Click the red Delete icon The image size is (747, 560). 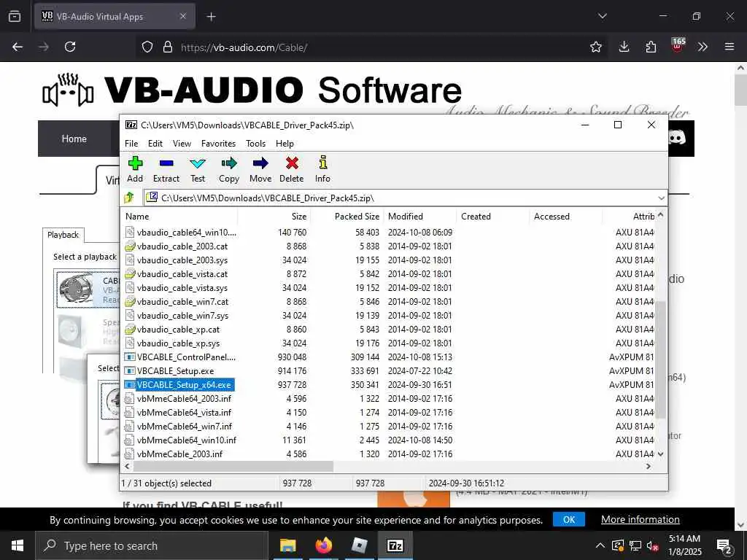[x=292, y=163]
